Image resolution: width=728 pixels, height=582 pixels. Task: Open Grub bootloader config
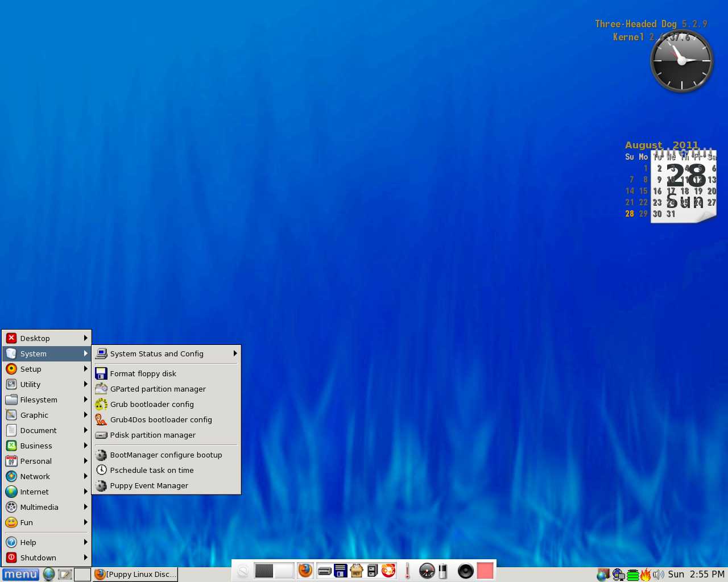tap(166, 404)
